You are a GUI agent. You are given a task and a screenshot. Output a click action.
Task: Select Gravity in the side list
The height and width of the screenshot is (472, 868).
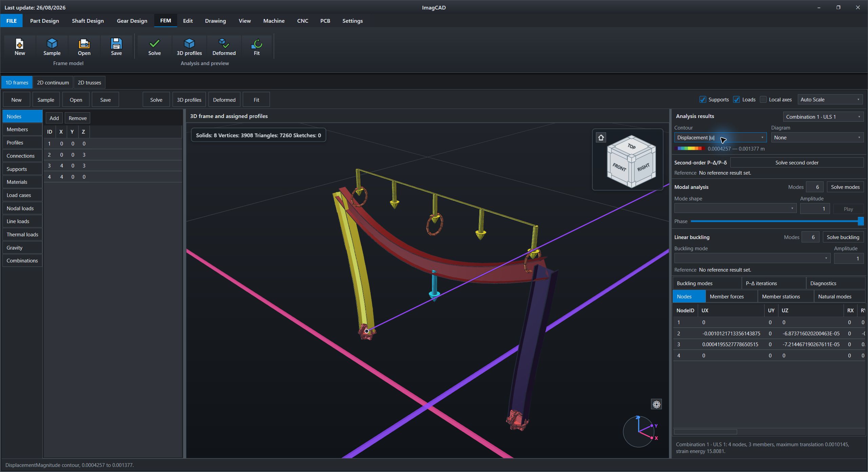coord(22,248)
